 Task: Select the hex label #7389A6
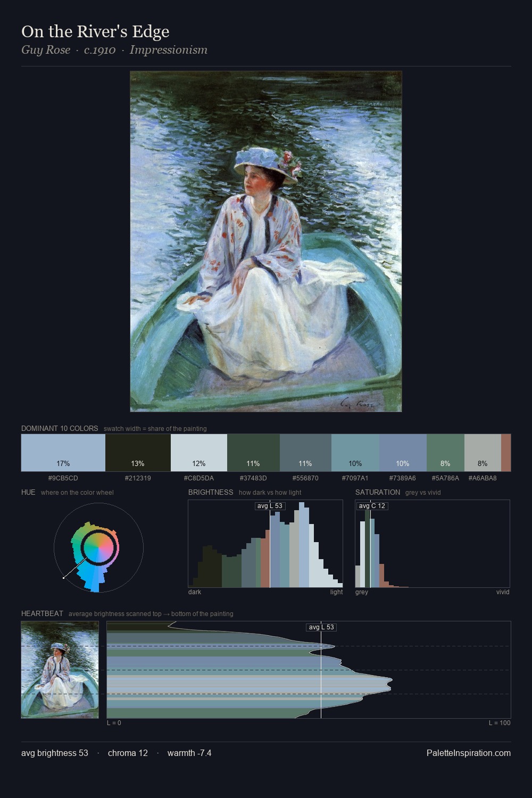[403, 478]
